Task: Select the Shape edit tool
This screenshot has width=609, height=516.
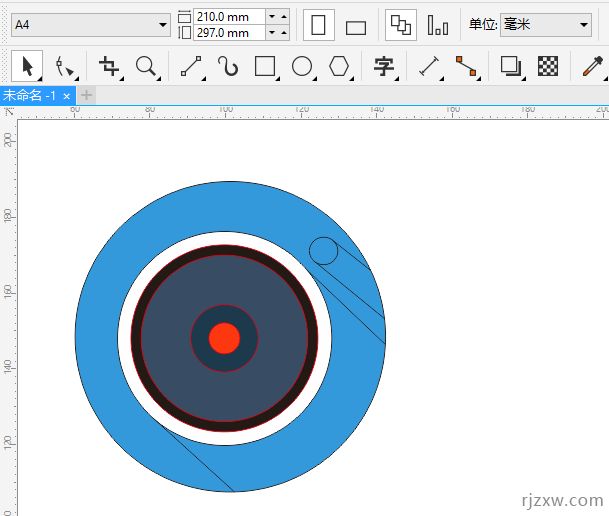Action: click(x=66, y=67)
